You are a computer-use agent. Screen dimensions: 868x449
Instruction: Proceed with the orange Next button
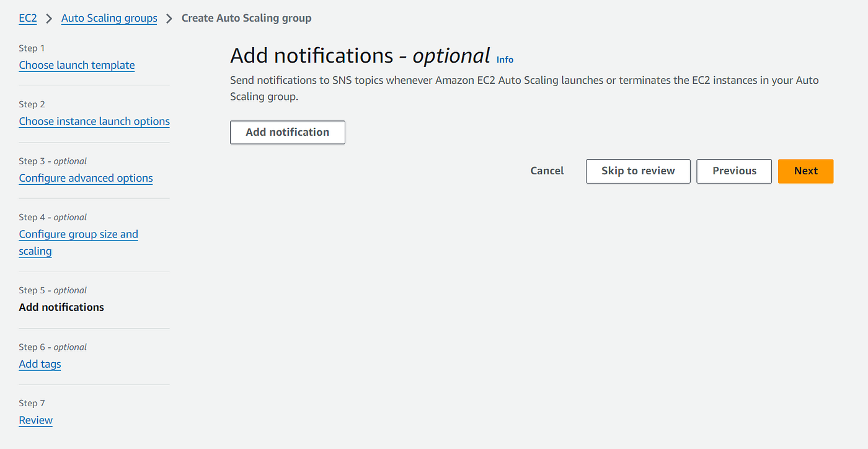[x=805, y=171]
